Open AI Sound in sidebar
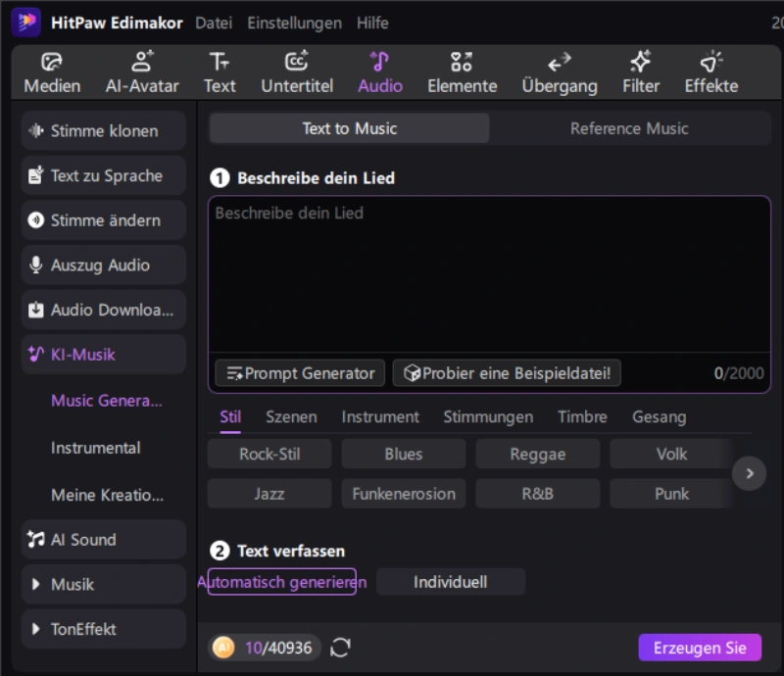Viewport: 784px width, 676px height. click(104, 540)
